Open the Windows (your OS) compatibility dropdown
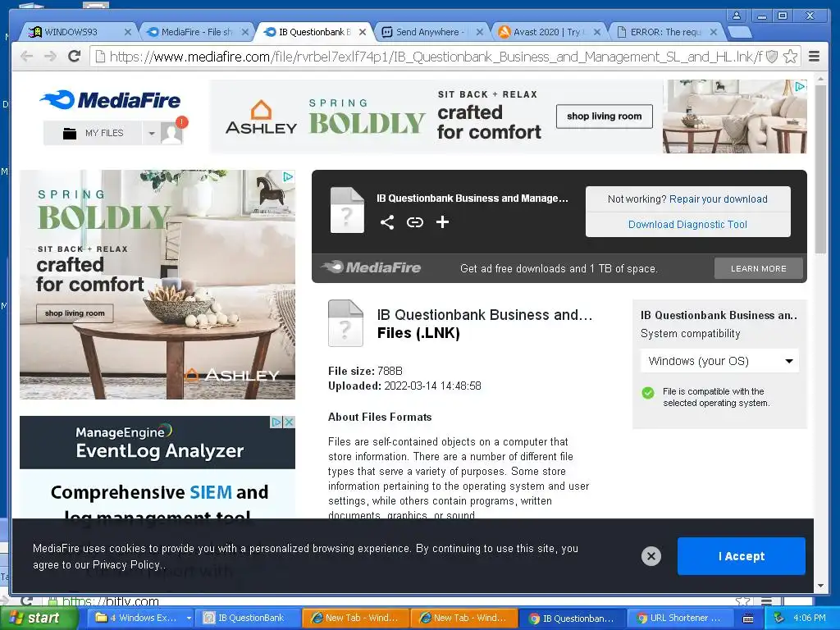The image size is (840, 630). pyautogui.click(x=719, y=361)
